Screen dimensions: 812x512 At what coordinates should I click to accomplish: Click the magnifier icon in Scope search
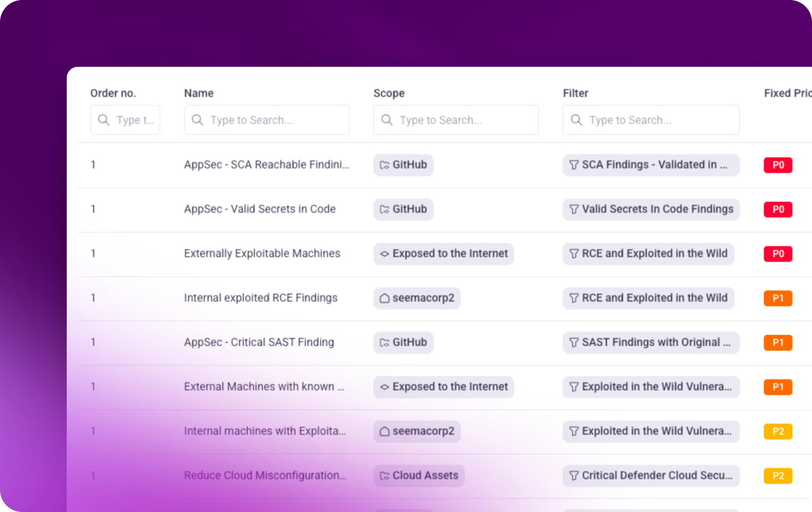[x=387, y=120]
